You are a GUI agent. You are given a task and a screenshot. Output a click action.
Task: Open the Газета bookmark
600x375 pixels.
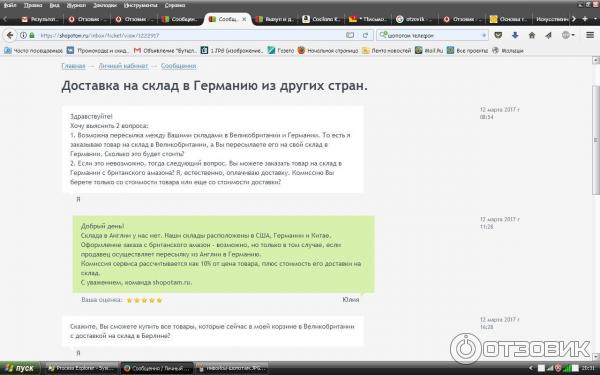[x=281, y=51]
